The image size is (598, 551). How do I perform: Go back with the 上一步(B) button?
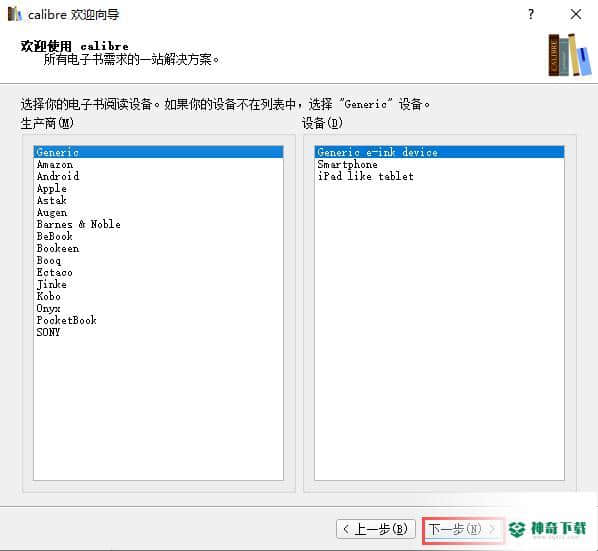(x=376, y=529)
